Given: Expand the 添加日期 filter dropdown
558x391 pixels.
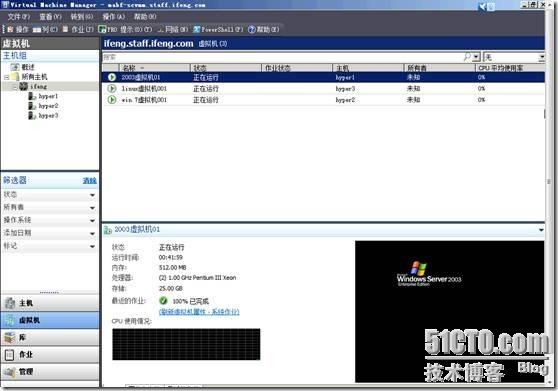Looking at the screenshot, I should [93, 233].
